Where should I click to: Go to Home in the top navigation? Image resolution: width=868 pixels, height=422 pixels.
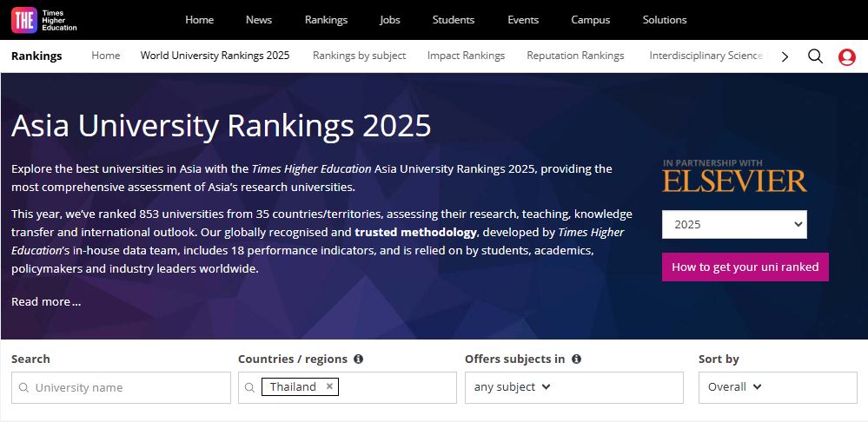coord(199,20)
